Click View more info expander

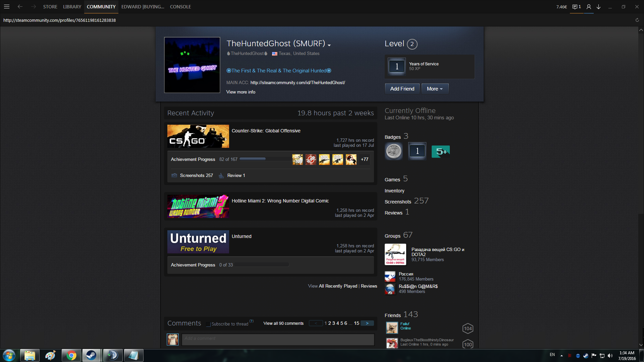point(240,92)
